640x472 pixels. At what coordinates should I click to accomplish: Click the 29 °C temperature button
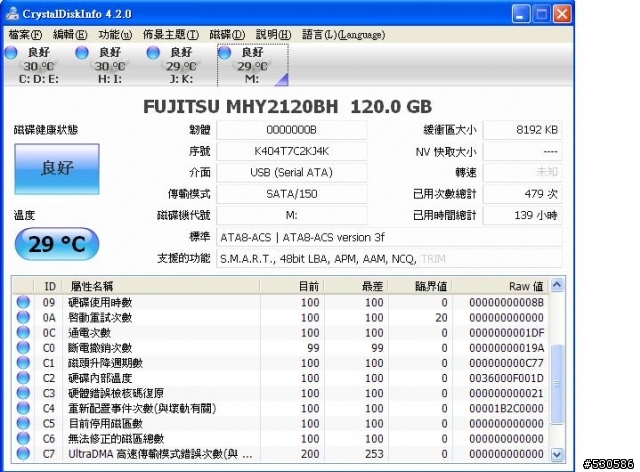pos(57,244)
